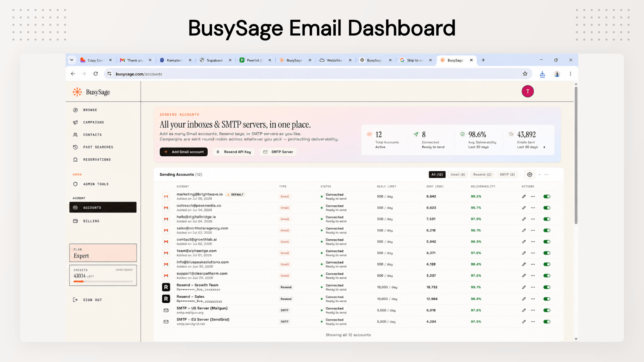The image size is (644, 362).
Task: Edit hello@digitalbridge.ie with pencil icon
Action: click(x=524, y=219)
